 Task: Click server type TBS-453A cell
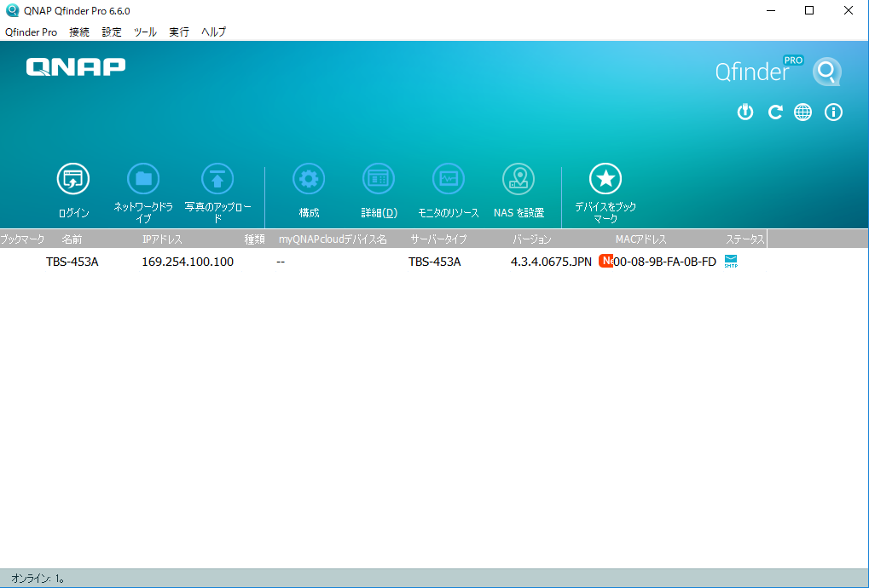435,262
